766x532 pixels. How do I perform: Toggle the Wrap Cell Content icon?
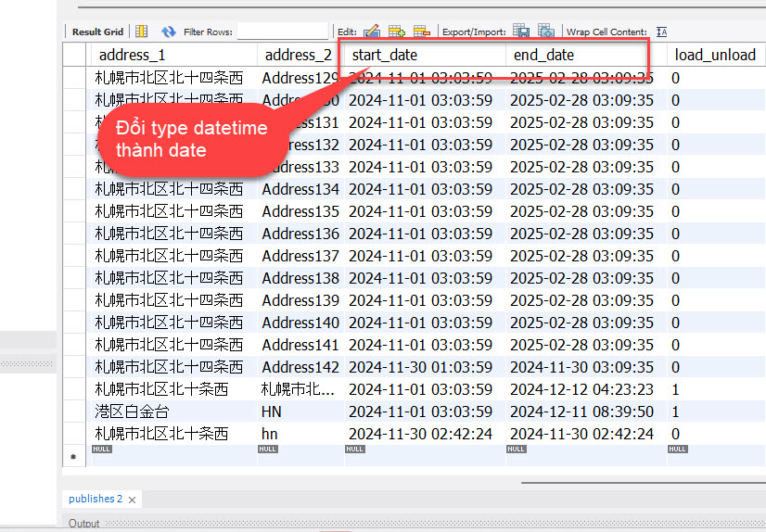click(661, 32)
